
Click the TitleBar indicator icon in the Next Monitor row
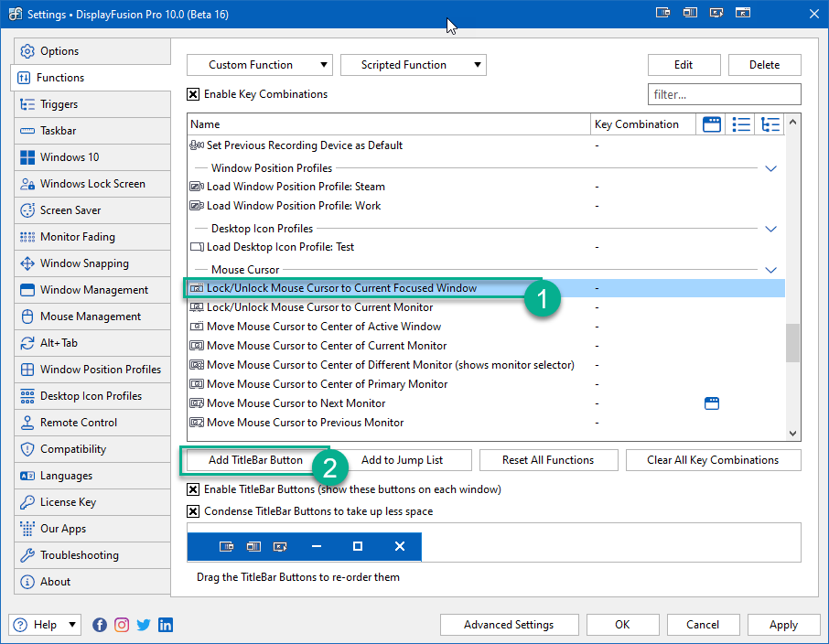(712, 403)
